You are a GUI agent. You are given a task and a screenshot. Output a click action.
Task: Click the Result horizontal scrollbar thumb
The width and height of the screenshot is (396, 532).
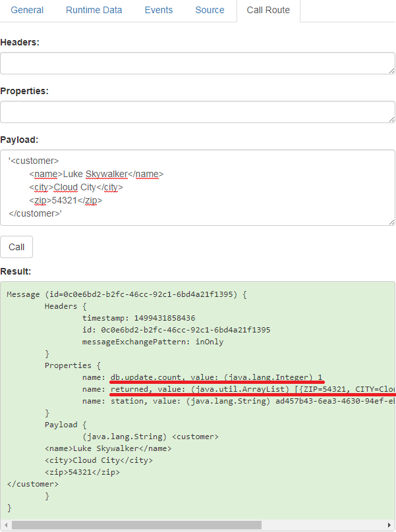(136, 525)
